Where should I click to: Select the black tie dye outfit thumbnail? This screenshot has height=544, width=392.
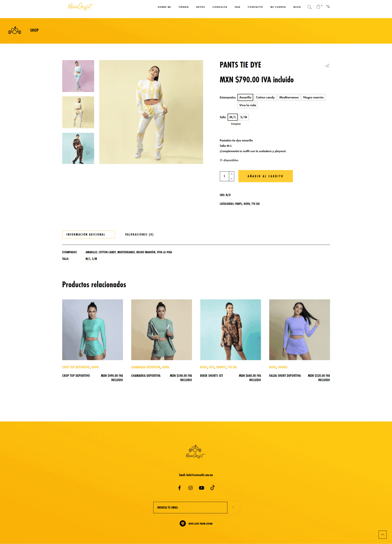click(x=78, y=149)
